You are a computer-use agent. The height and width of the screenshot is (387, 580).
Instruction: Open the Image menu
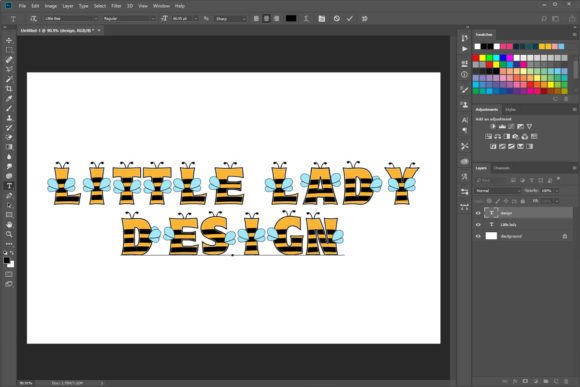51,6
